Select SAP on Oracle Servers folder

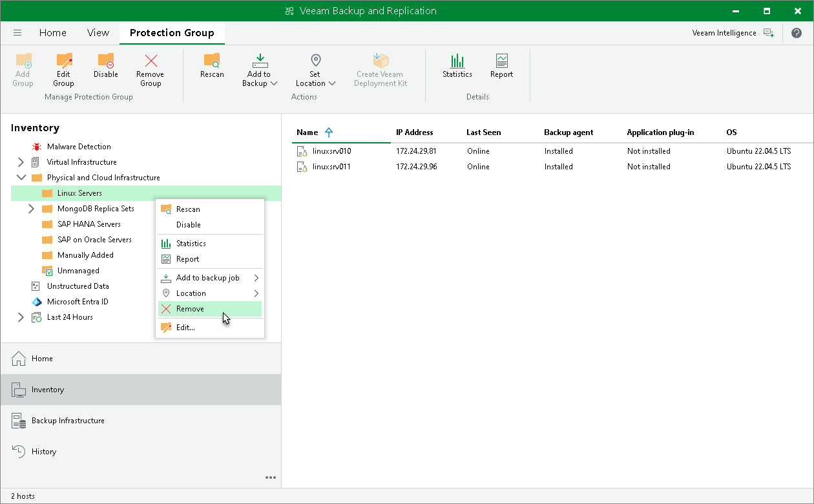click(x=94, y=240)
